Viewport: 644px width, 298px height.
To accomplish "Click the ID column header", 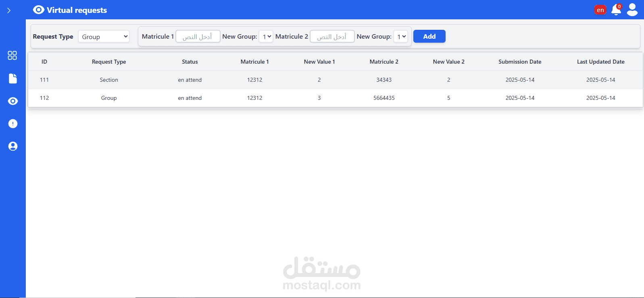I will [44, 62].
